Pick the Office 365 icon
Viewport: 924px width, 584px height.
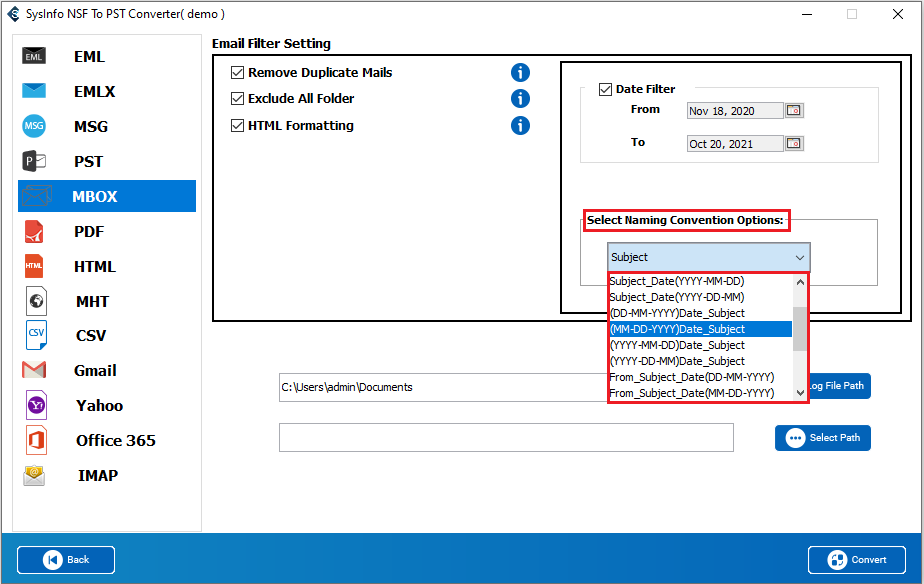pos(34,441)
